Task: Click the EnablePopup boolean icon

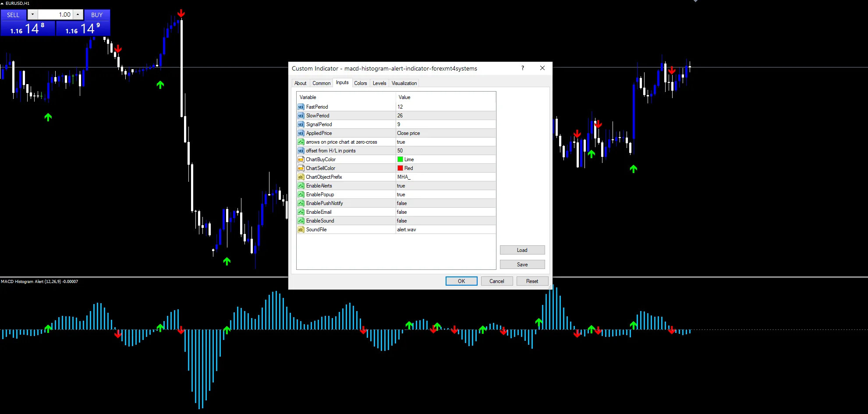Action: 301,195
